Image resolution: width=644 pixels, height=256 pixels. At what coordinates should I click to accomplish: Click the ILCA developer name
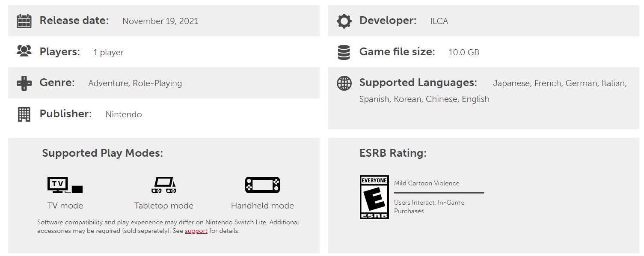point(439,21)
